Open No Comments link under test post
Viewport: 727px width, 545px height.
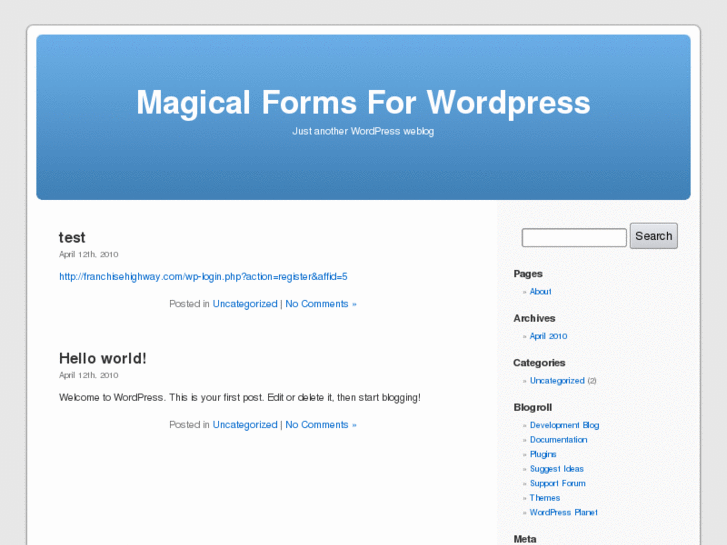pyautogui.click(x=321, y=304)
